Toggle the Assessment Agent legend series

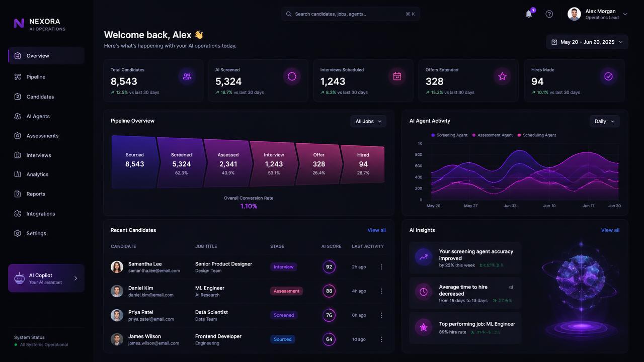493,135
